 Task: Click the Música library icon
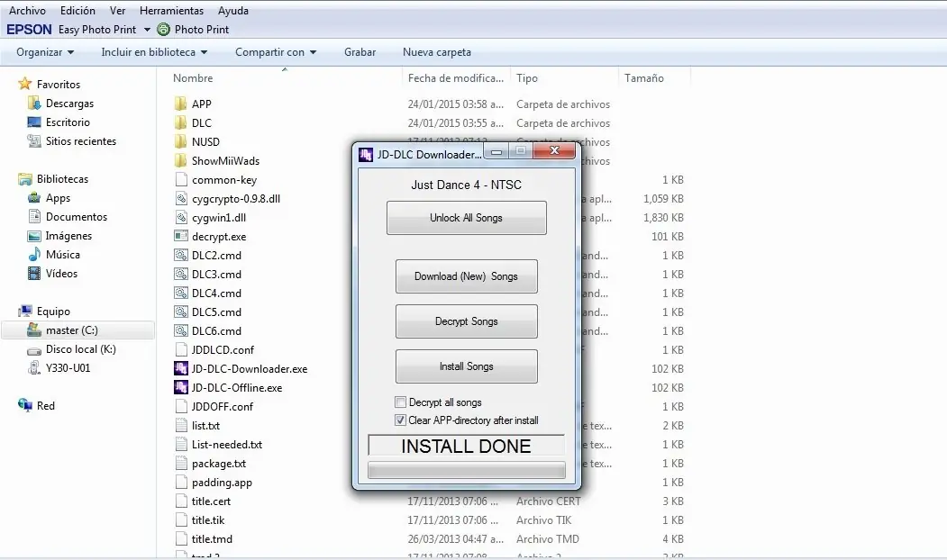point(34,254)
